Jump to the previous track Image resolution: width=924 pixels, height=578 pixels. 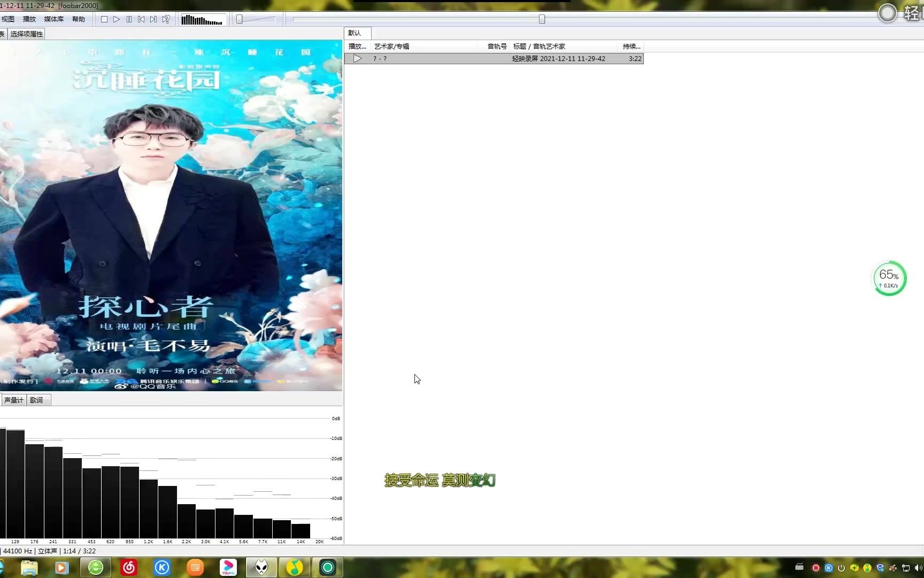[141, 19]
